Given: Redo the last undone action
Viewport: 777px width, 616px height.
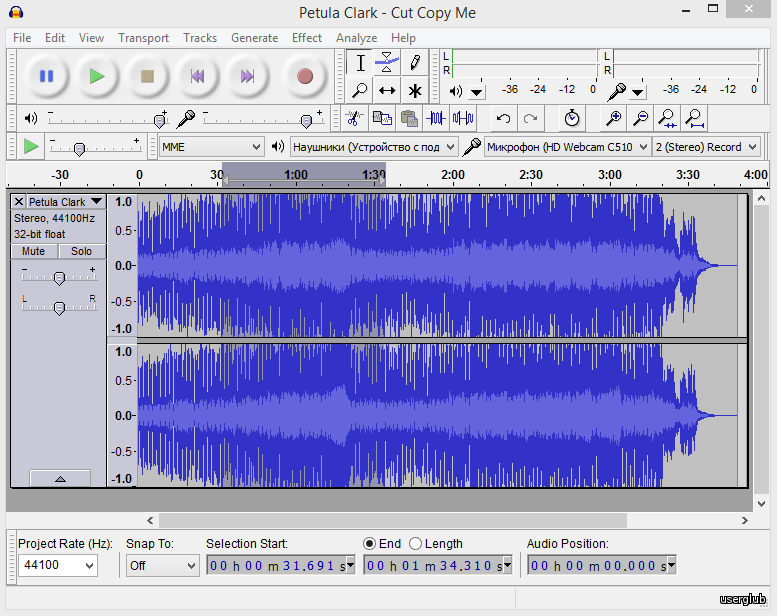Looking at the screenshot, I should 531,118.
